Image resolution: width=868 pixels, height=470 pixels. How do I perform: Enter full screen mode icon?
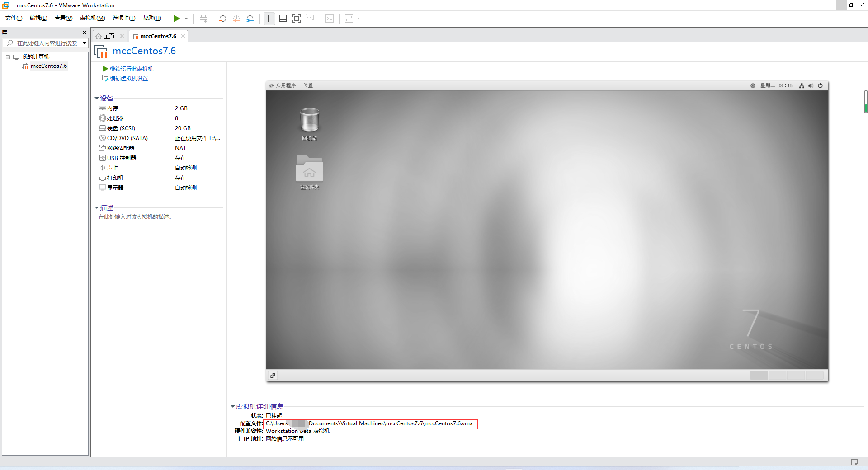(297, 19)
